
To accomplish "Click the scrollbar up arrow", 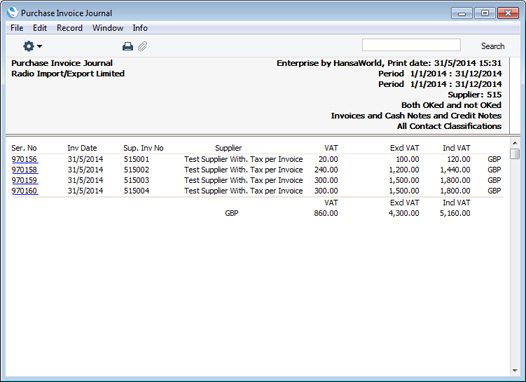I will [x=515, y=143].
